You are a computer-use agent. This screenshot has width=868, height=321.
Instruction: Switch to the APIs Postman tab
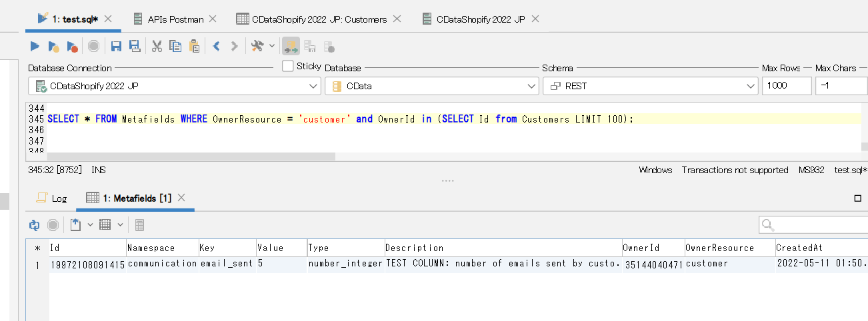pos(175,19)
